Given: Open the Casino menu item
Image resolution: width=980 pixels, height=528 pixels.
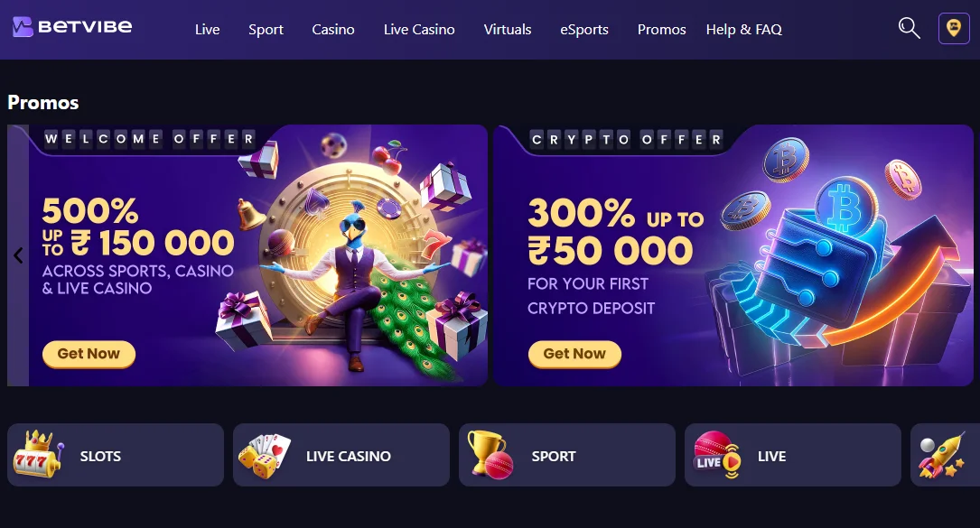Looking at the screenshot, I should [x=333, y=30].
